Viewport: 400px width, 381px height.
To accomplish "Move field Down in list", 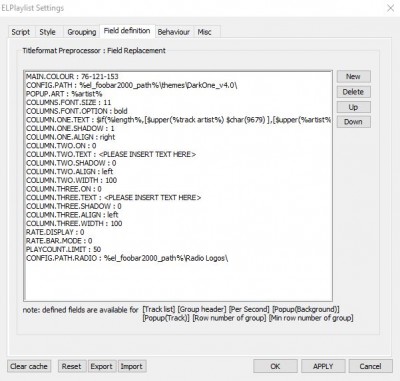I will [x=353, y=122].
